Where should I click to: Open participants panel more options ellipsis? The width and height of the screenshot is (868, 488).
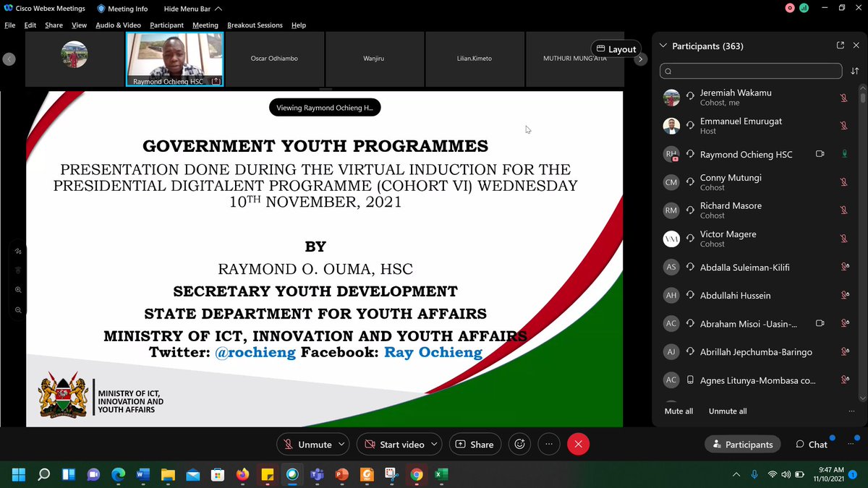click(851, 411)
